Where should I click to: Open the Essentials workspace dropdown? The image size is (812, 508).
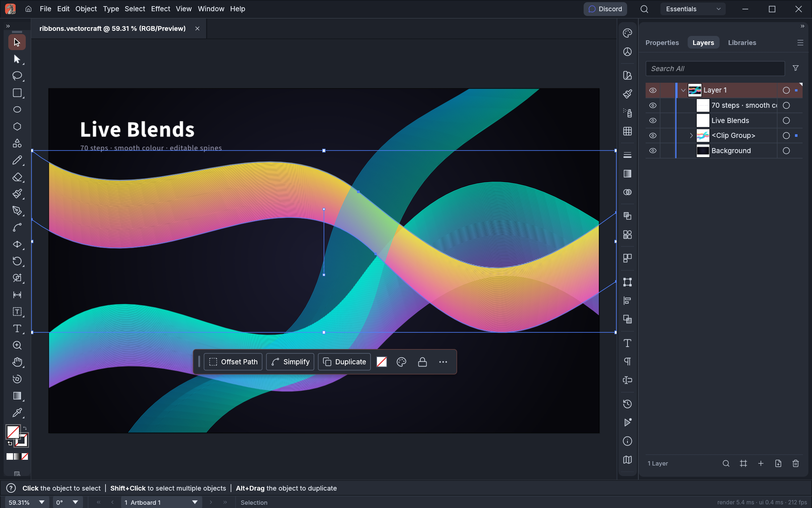tap(693, 9)
